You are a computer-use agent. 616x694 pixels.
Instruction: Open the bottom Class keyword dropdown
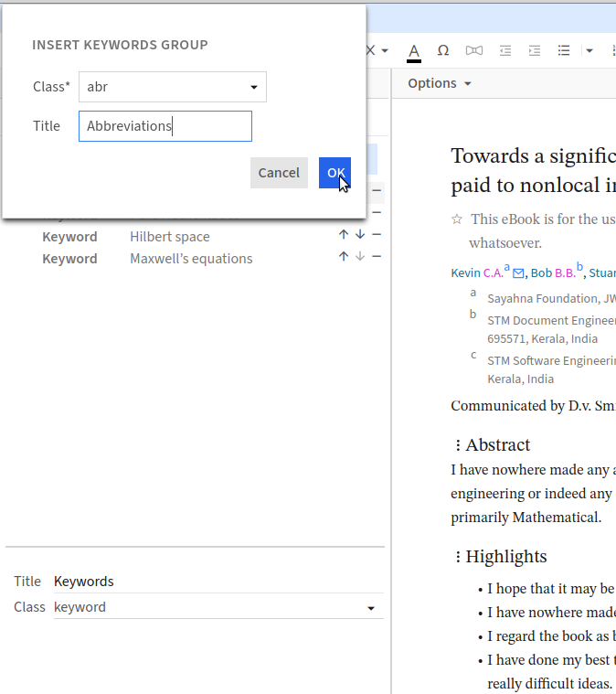tap(217, 607)
